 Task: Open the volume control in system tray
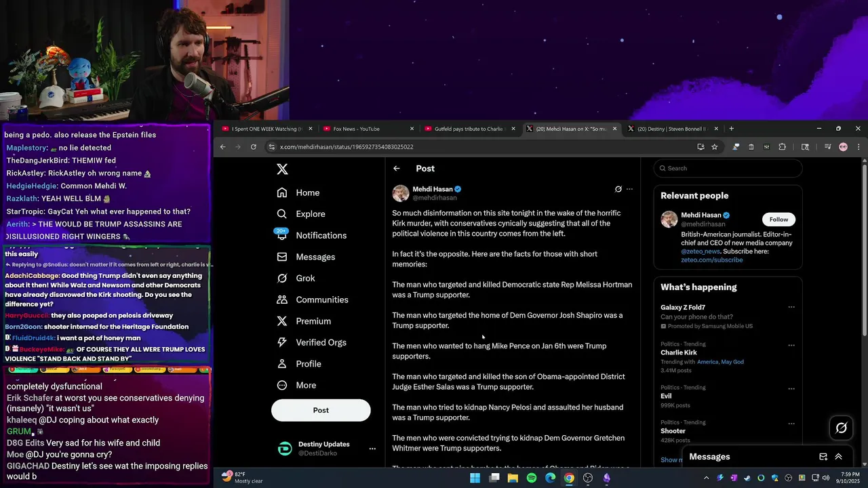coord(827,478)
